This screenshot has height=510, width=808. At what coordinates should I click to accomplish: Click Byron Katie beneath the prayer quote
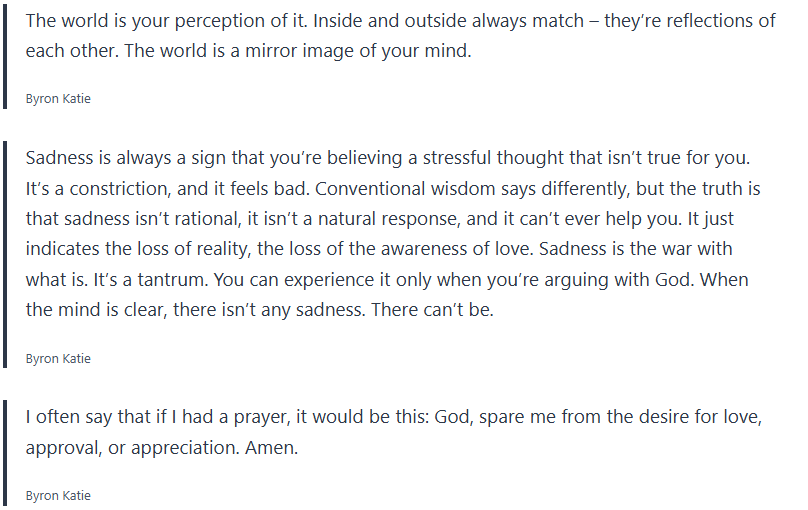58,495
